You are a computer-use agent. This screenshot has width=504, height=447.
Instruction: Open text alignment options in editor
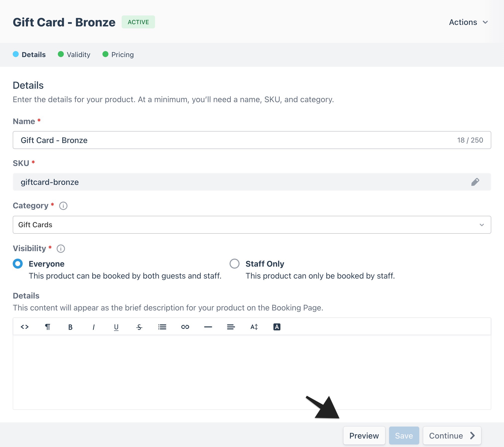(x=231, y=327)
